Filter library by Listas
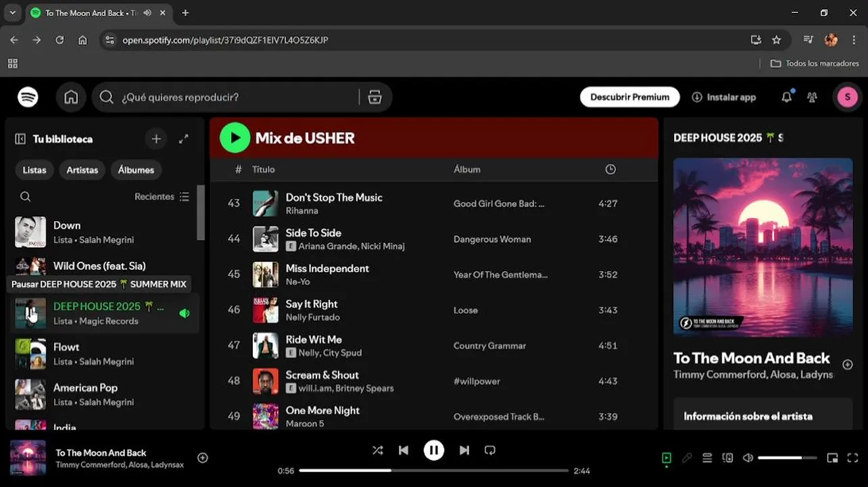868x487 pixels. (x=34, y=170)
